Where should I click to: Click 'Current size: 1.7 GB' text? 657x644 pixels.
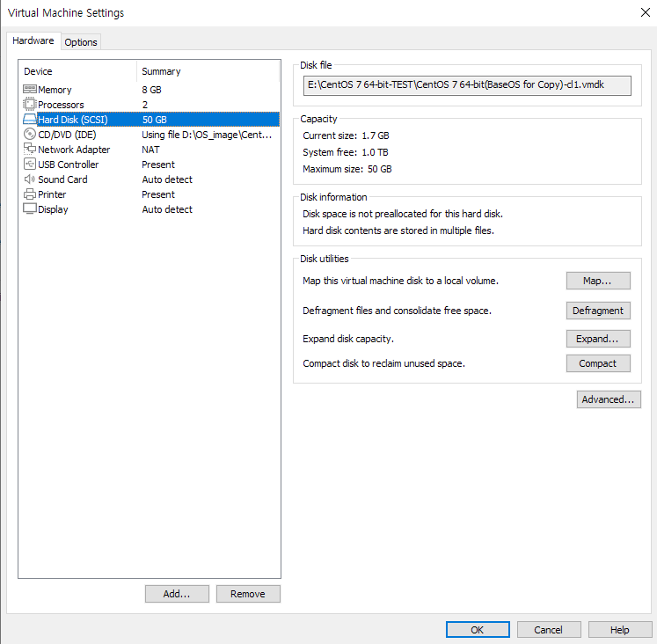tap(347, 135)
